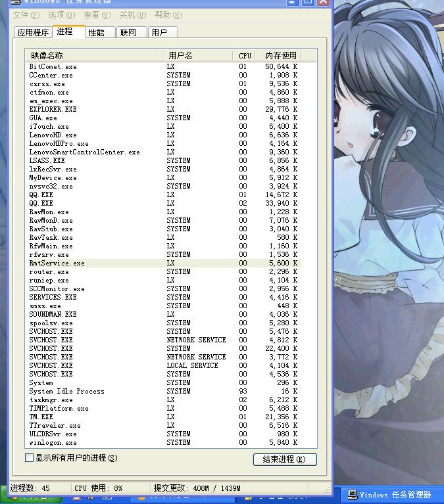Select the ctfmon.exe process
Viewport: 444px width, 504px height.
(163, 92)
